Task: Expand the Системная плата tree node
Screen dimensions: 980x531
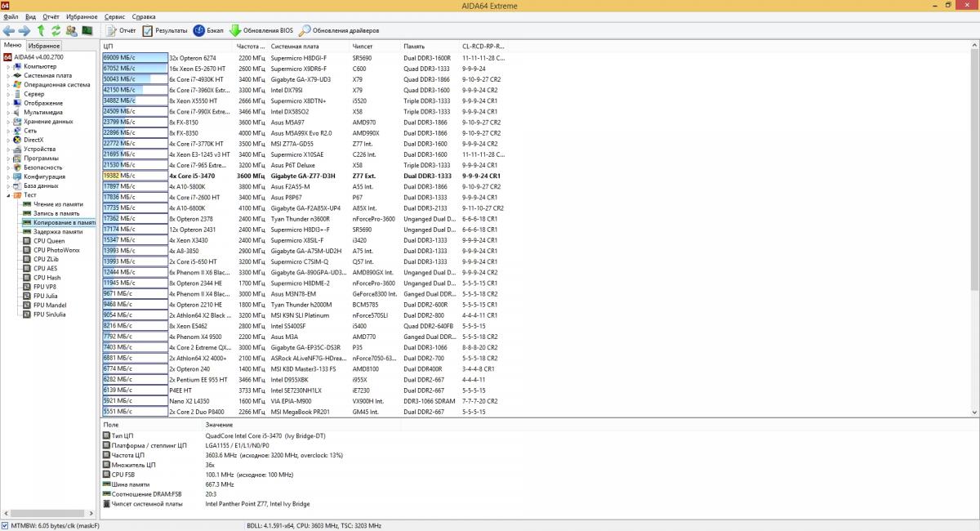Action: tap(8, 75)
